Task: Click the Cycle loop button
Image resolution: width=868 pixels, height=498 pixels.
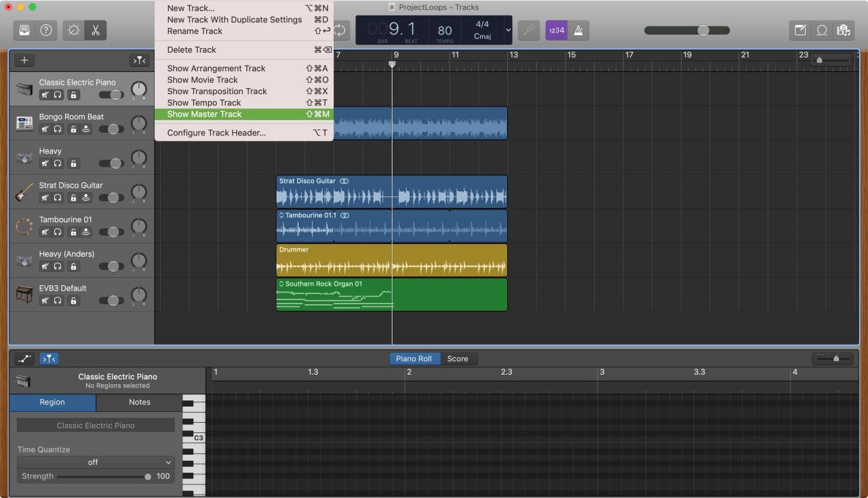Action: pos(339,30)
